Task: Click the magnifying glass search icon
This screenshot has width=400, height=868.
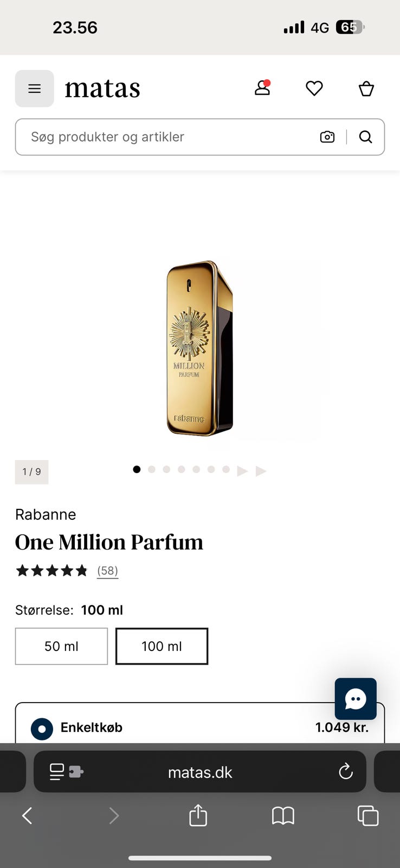Action: coord(366,137)
